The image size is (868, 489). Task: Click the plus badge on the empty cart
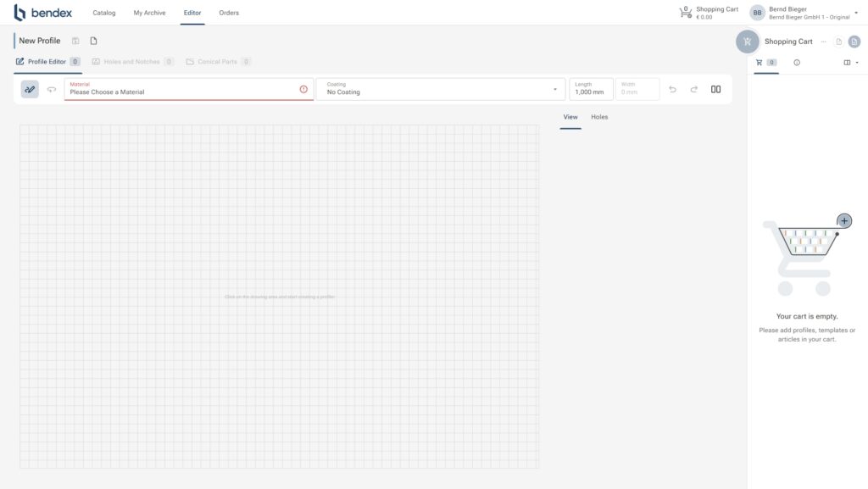[844, 221]
